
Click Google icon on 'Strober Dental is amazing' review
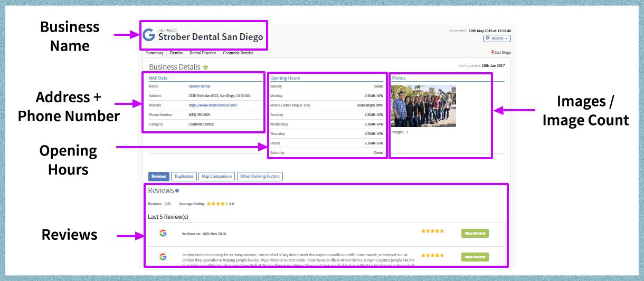pos(163,257)
